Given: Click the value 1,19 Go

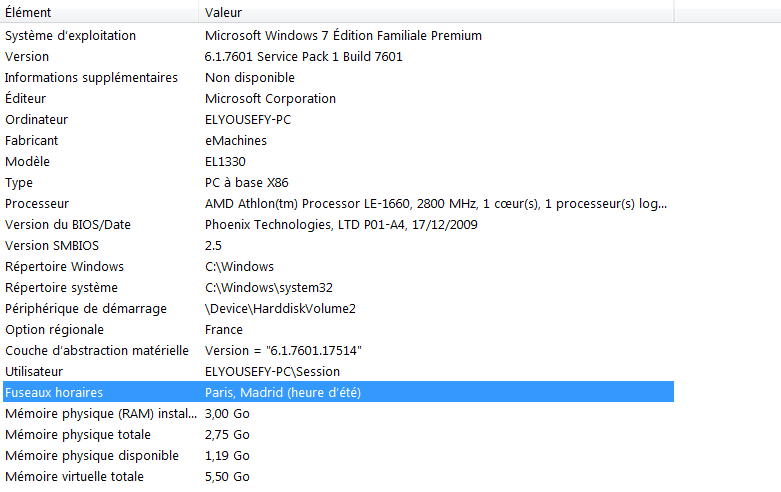Looking at the screenshot, I should 227,456.
